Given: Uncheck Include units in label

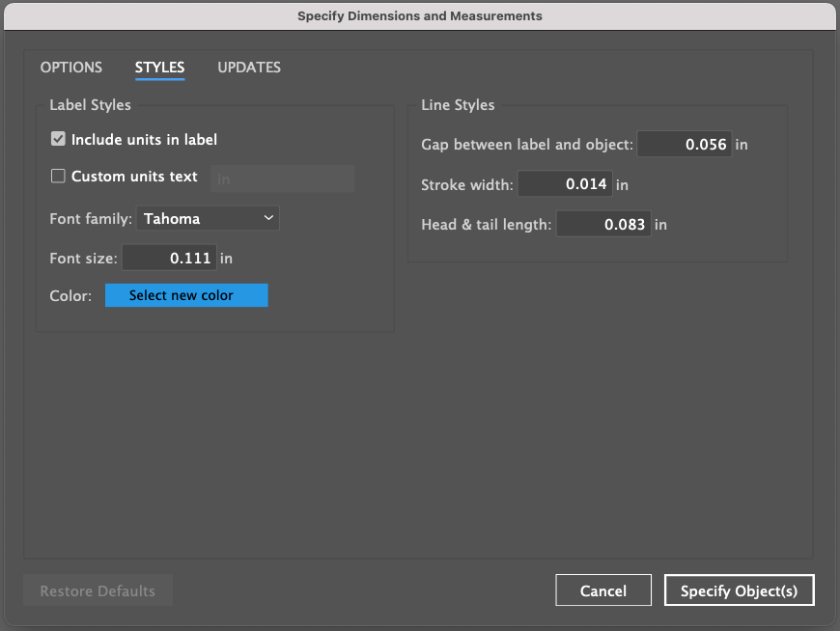Looking at the screenshot, I should point(58,138).
